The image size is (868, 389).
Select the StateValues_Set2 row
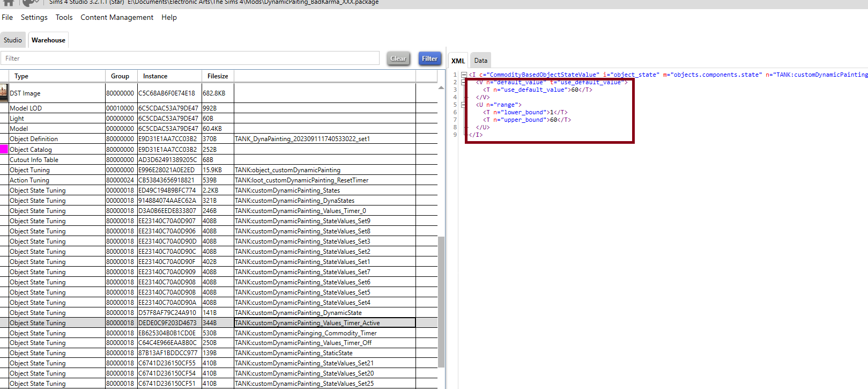pyautogui.click(x=219, y=251)
